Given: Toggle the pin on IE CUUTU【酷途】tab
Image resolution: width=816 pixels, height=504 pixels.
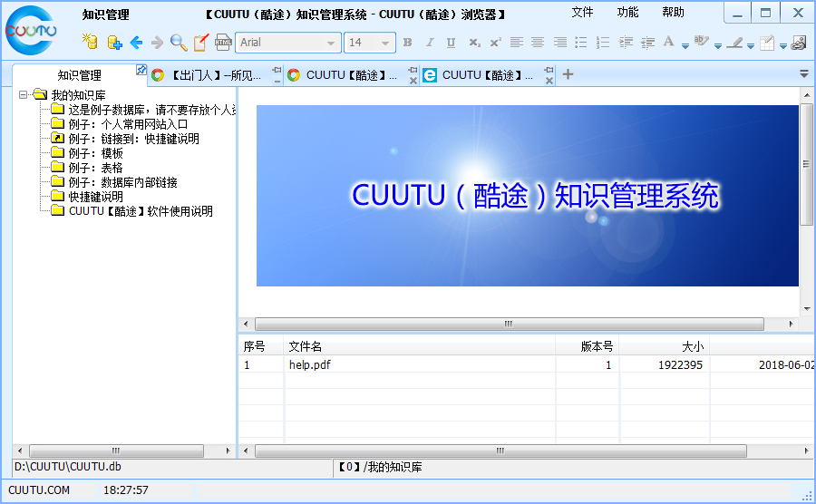Looking at the screenshot, I should [x=549, y=70].
